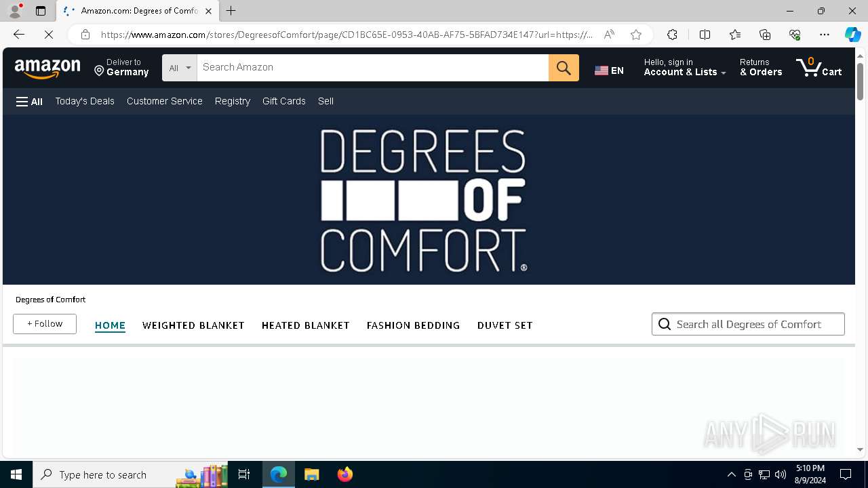The height and width of the screenshot is (488, 868).
Task: Open the clock and calendar flyout
Action: coord(810,474)
